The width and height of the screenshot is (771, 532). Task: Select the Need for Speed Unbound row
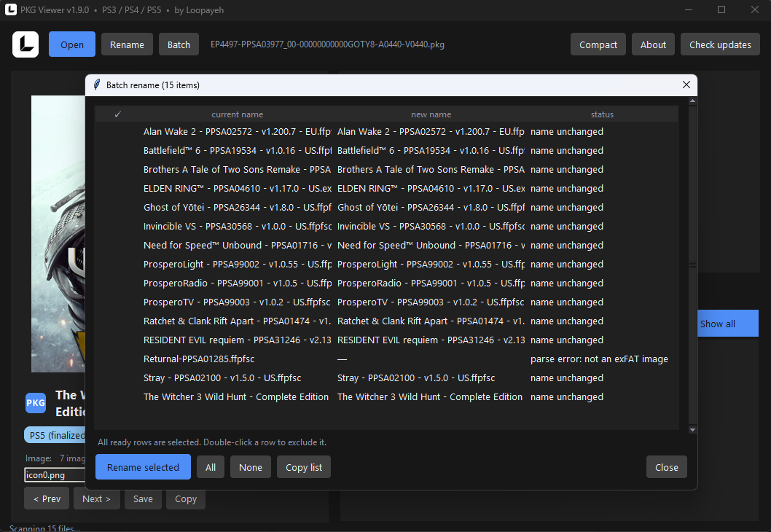pos(386,245)
